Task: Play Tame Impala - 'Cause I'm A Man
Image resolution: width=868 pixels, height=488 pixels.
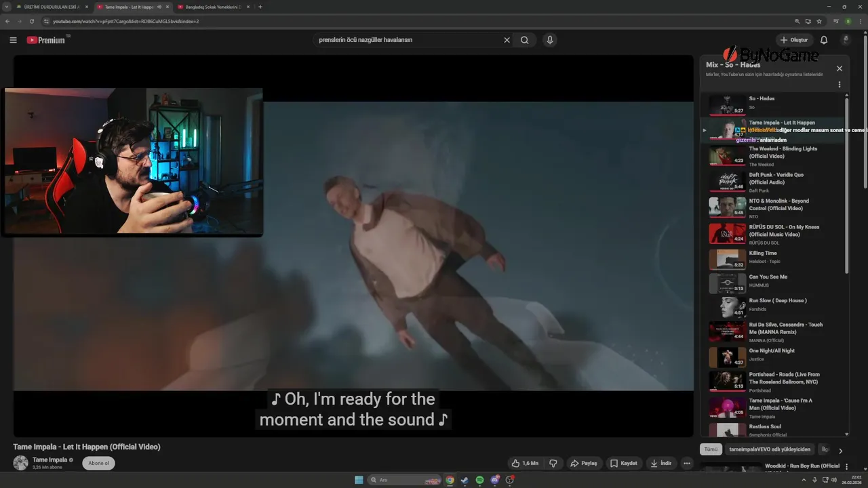Action: pos(773,407)
